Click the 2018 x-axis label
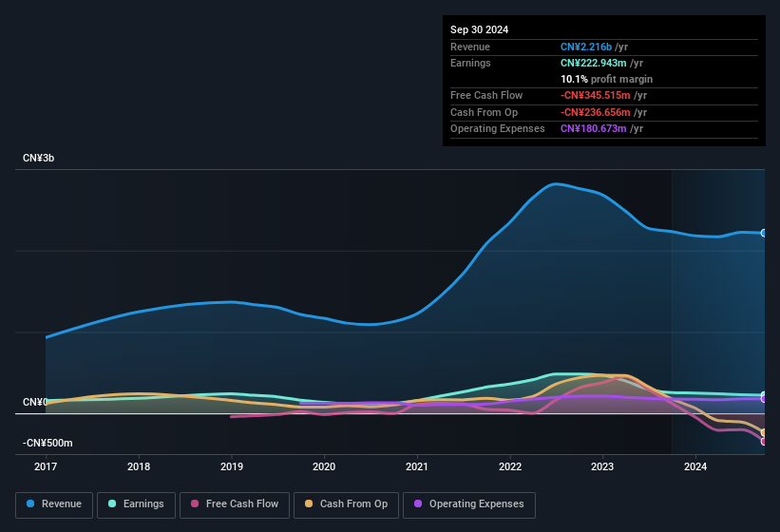Viewport: 780px width, 532px height. 139,466
